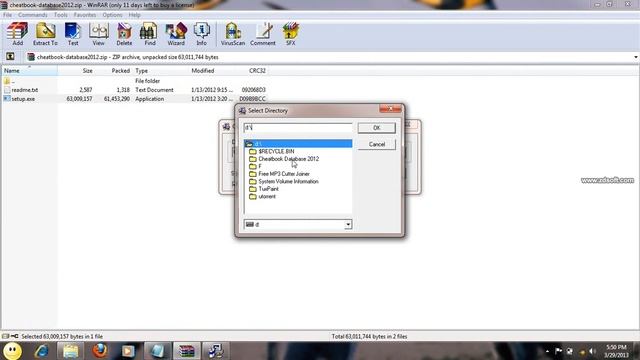
Task: Create SFX archive icon
Action: [x=291, y=34]
